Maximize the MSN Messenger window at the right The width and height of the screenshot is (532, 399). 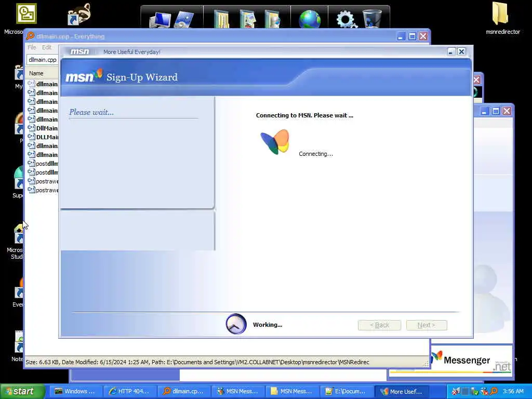point(496,111)
